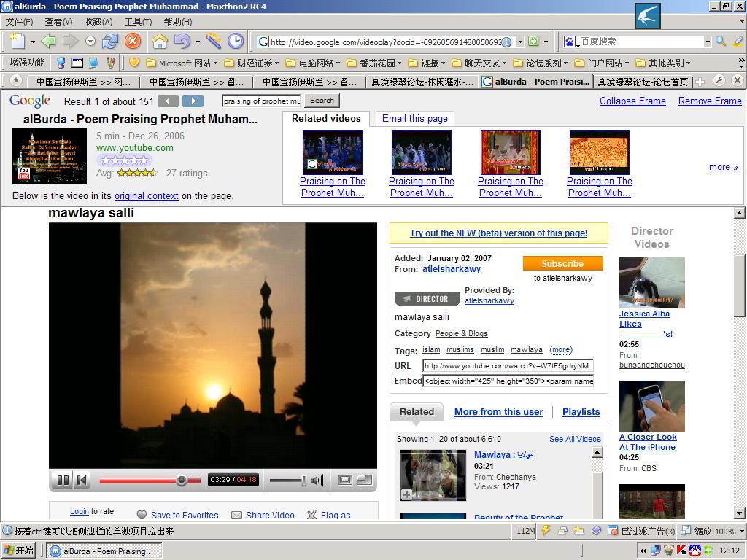
Task: Open the Baidu search engine dropdown
Action: tap(708, 42)
